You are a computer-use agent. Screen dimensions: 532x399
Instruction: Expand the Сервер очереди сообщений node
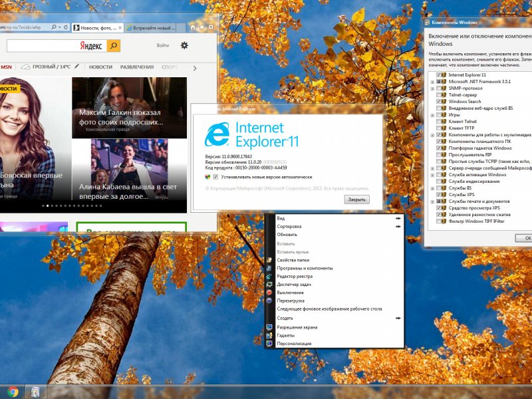point(432,168)
